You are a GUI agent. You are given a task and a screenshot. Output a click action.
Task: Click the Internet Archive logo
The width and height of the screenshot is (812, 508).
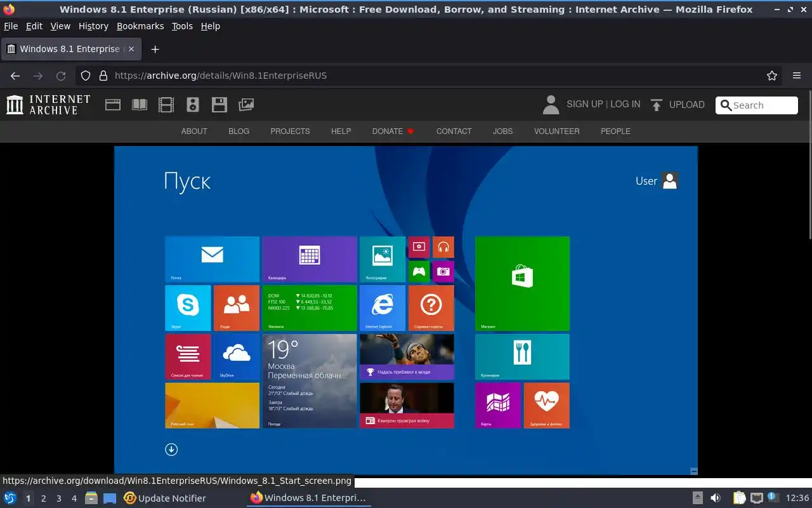pos(48,105)
